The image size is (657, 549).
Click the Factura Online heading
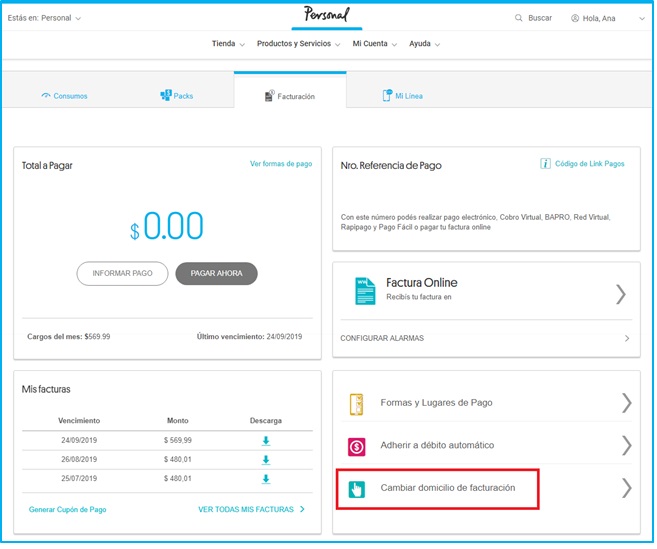(x=424, y=284)
